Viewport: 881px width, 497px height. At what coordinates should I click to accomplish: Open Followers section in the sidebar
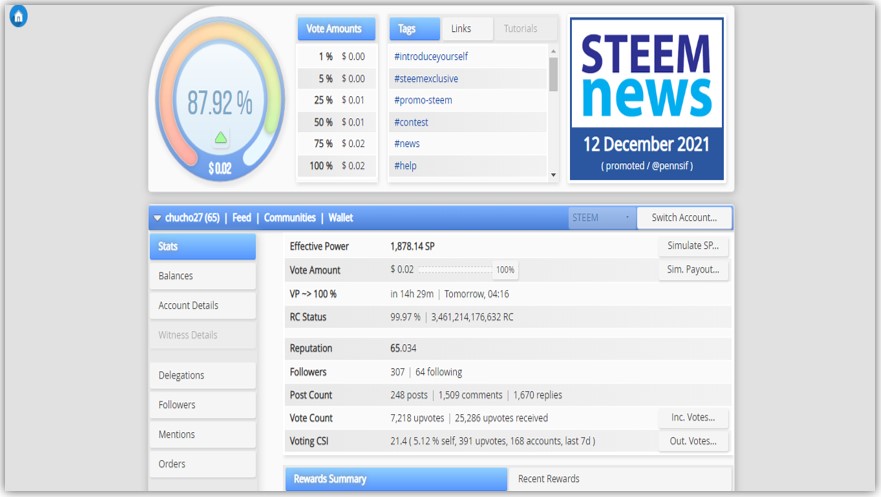pyautogui.click(x=203, y=405)
